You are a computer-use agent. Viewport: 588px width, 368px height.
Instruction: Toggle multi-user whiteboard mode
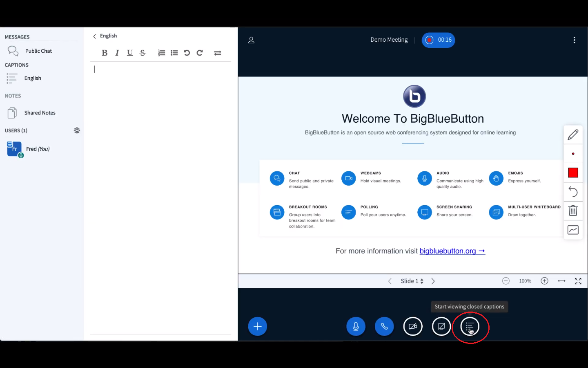(573, 230)
